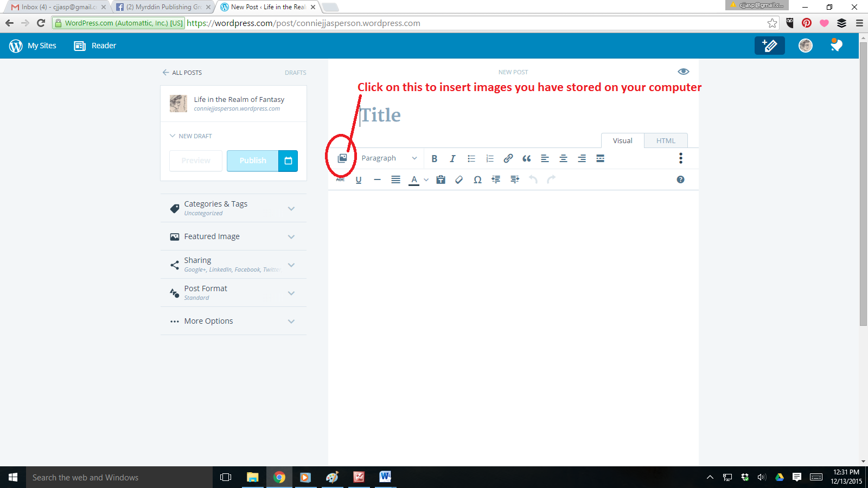
Task: Expand the Featured Image section
Action: click(x=233, y=236)
